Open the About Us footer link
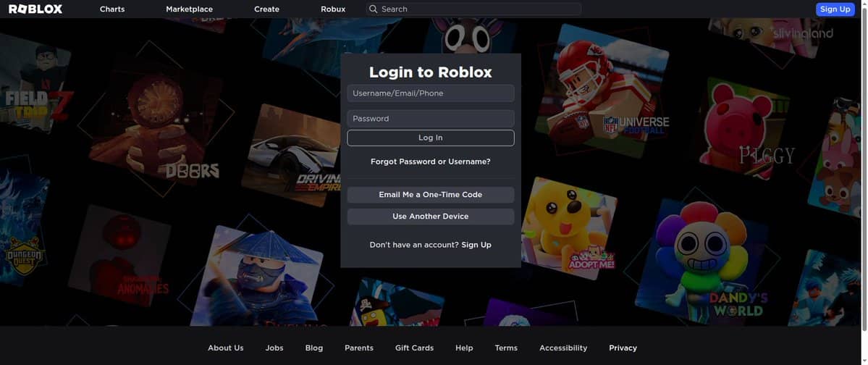 (226, 348)
